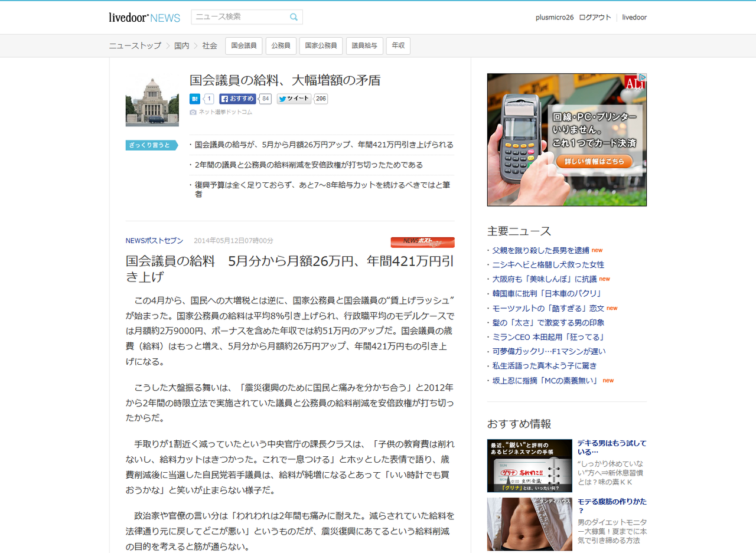
Task: Click 詳しい情報はこちら button in ad
Action: pyautogui.click(x=594, y=161)
